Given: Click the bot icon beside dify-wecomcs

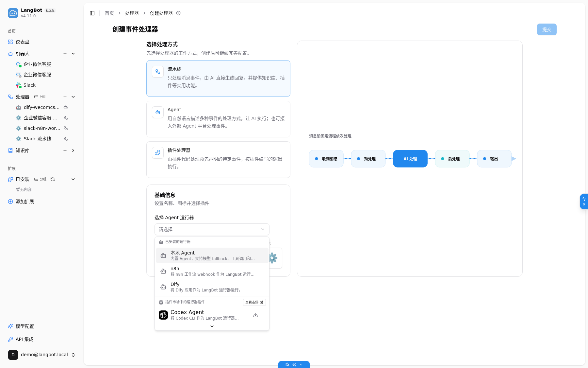Looking at the screenshot, I should click(66, 107).
